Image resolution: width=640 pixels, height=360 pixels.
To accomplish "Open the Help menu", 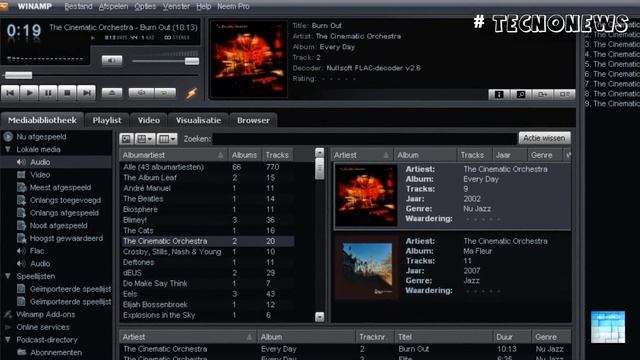I will pyautogui.click(x=203, y=7).
